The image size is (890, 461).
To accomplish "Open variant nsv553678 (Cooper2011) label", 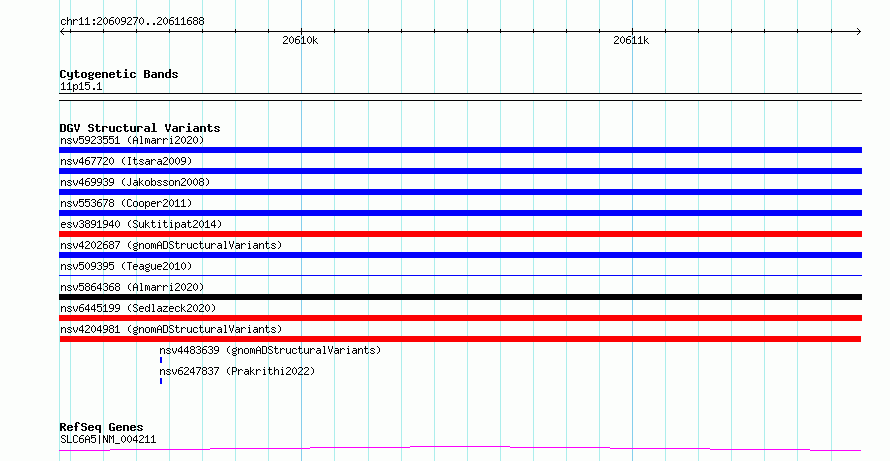I will point(126,203).
